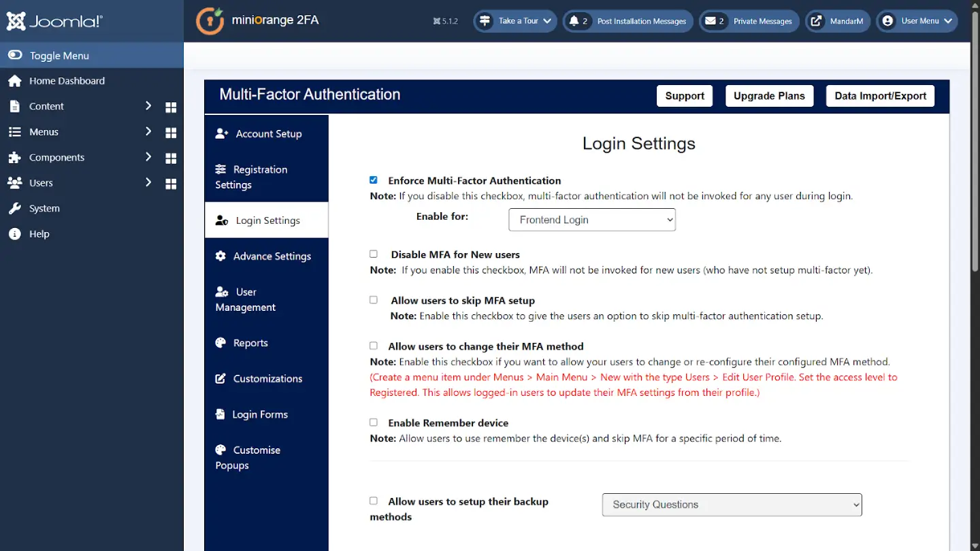
Task: Click the Components puzzle icon
Action: coord(15,157)
